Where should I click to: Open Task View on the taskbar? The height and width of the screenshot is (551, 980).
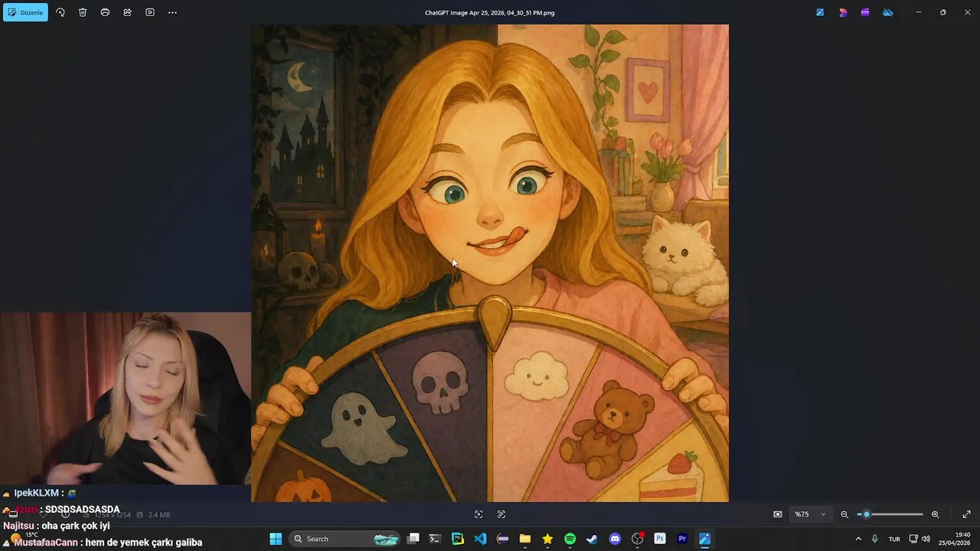(x=413, y=539)
